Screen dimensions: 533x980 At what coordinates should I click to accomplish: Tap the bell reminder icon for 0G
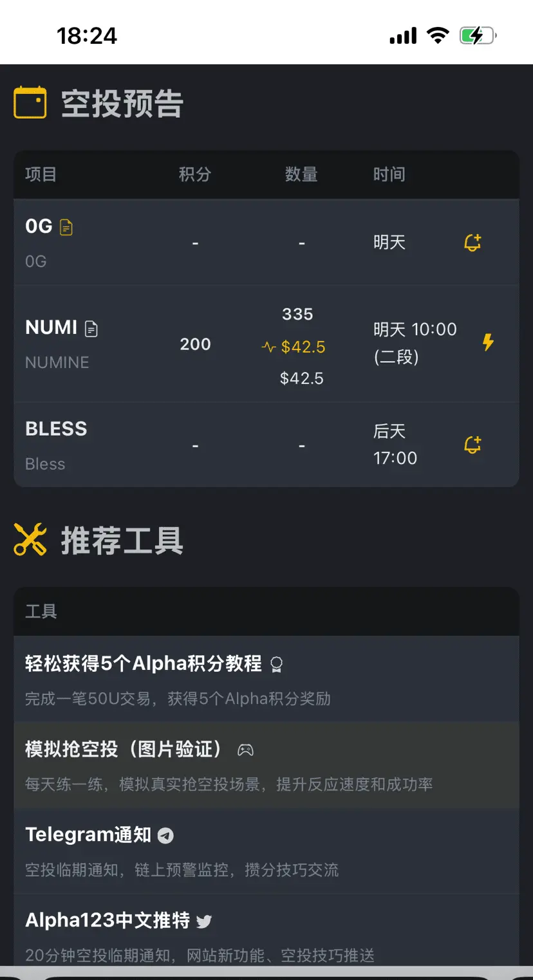coord(472,243)
